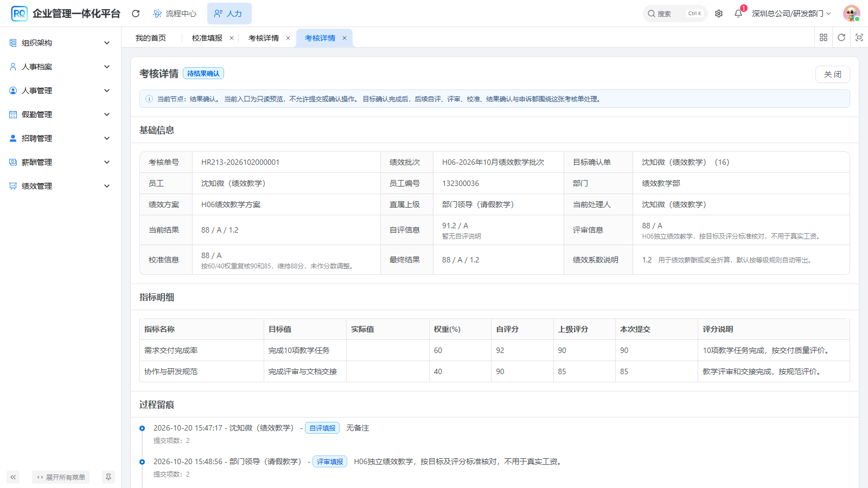Open the 流程中心 top menu
Screen dimensions: 868x488
[x=175, y=14]
